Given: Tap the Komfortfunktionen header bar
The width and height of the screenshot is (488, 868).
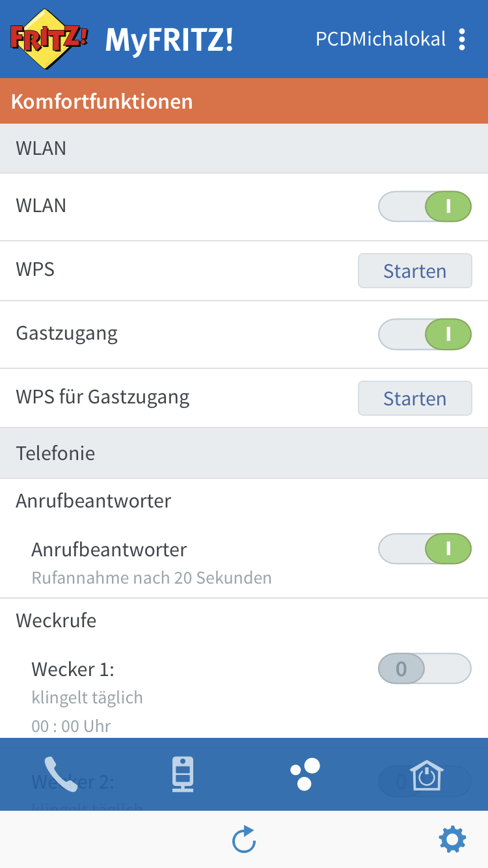Looking at the screenshot, I should 244,102.
